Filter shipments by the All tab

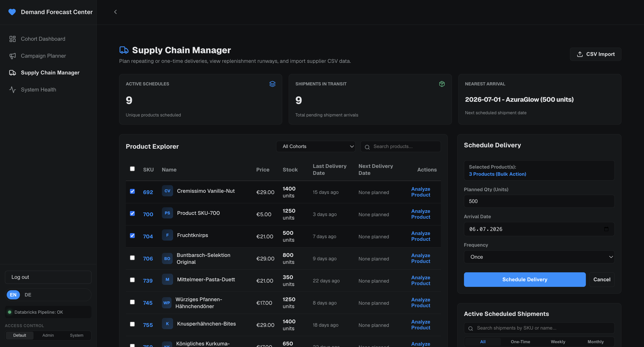coord(483,342)
